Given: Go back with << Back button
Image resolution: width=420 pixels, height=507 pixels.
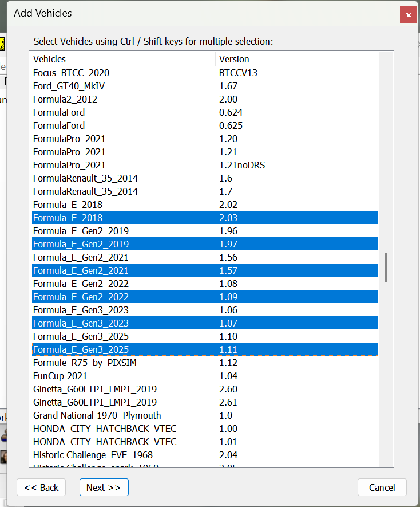Looking at the screenshot, I should pos(41,488).
